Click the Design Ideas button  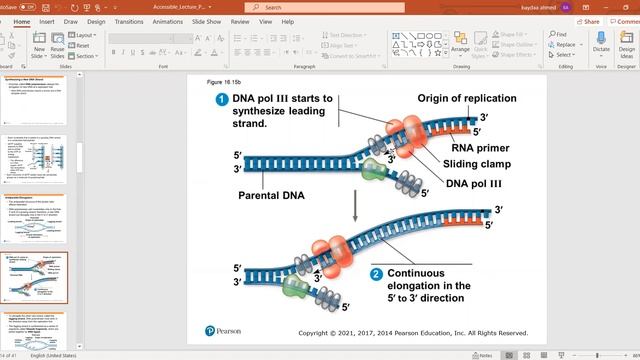(627, 45)
